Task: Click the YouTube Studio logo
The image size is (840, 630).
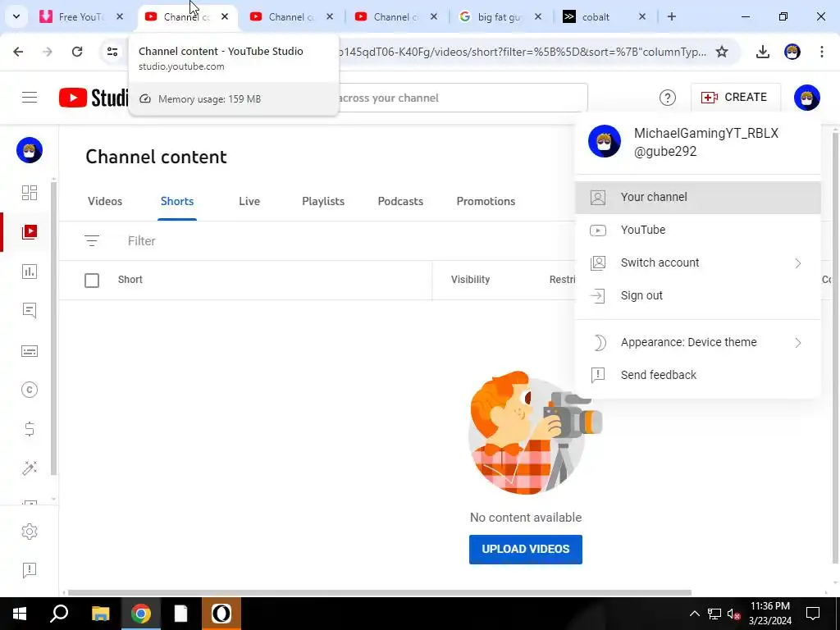Action: pos(94,98)
